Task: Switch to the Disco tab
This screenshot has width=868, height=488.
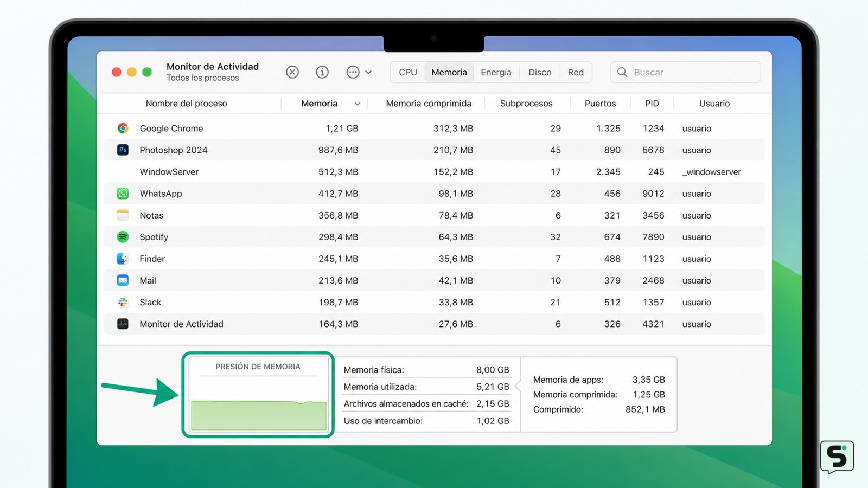Action: click(540, 72)
